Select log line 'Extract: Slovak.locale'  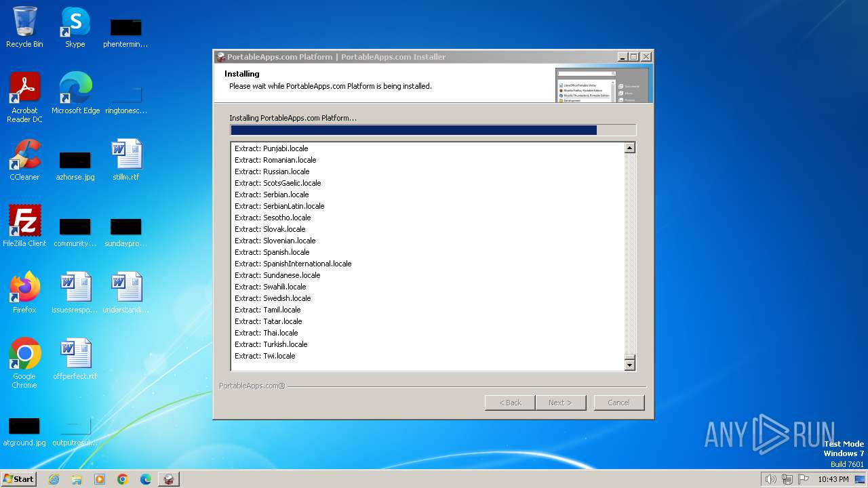[x=270, y=229]
